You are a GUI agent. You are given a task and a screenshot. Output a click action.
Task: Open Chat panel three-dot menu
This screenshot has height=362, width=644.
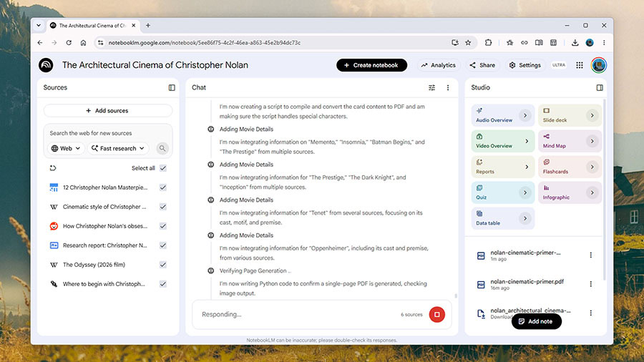click(x=448, y=87)
